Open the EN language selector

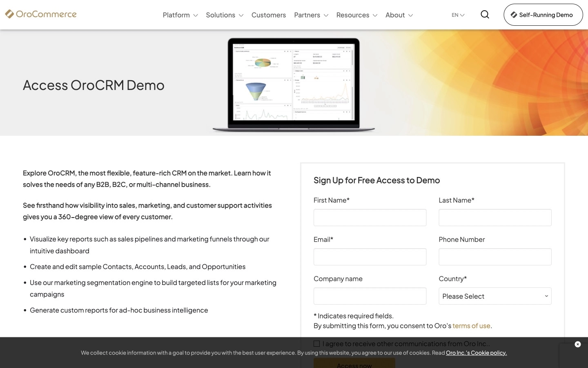(x=458, y=15)
